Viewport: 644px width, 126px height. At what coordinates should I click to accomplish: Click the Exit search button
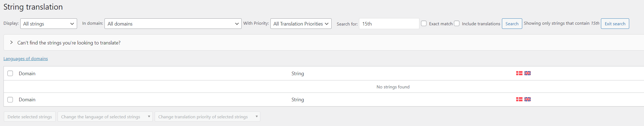tap(615, 24)
